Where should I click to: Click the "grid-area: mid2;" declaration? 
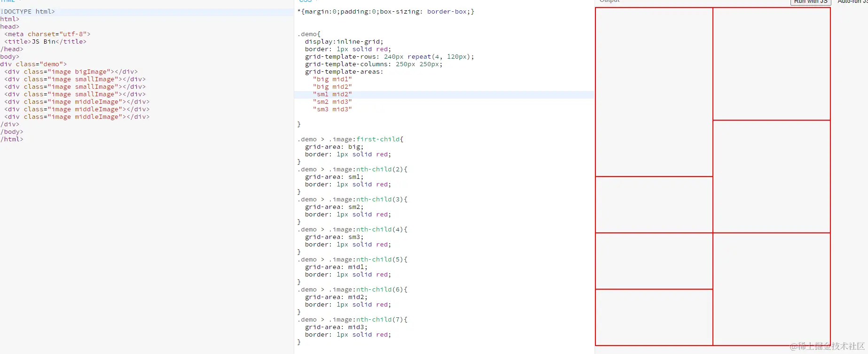click(x=336, y=297)
